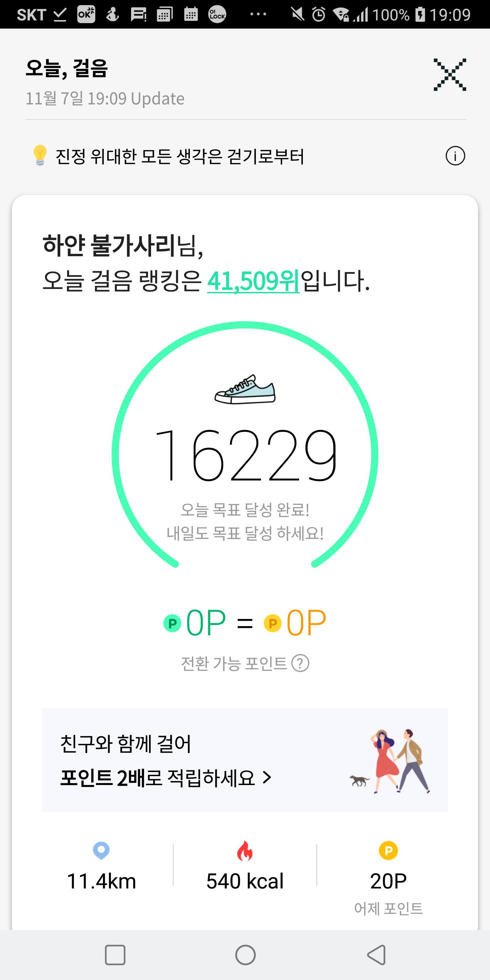Tap the couple walking illustration

tap(392, 761)
